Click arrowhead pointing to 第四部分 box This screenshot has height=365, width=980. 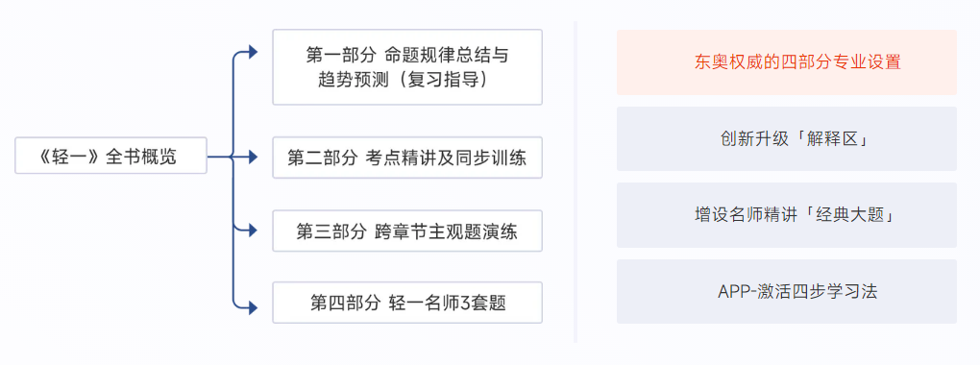[x=253, y=307]
